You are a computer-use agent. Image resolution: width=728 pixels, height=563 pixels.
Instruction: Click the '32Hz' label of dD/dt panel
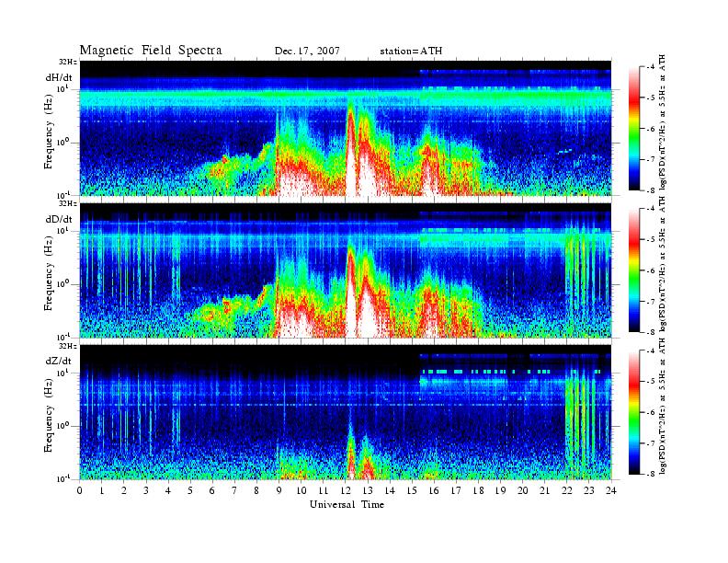pos(68,204)
